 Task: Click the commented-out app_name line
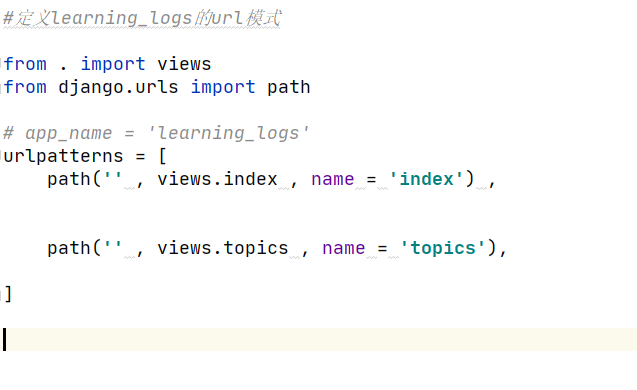pyautogui.click(x=156, y=133)
